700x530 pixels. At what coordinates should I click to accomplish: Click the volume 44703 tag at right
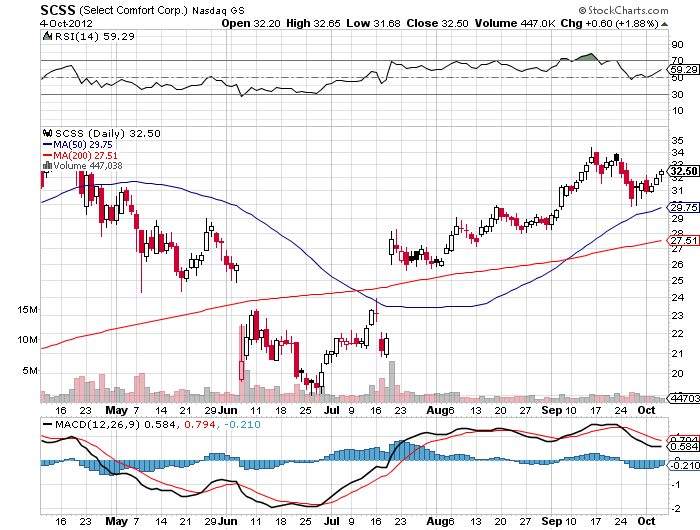(683, 398)
